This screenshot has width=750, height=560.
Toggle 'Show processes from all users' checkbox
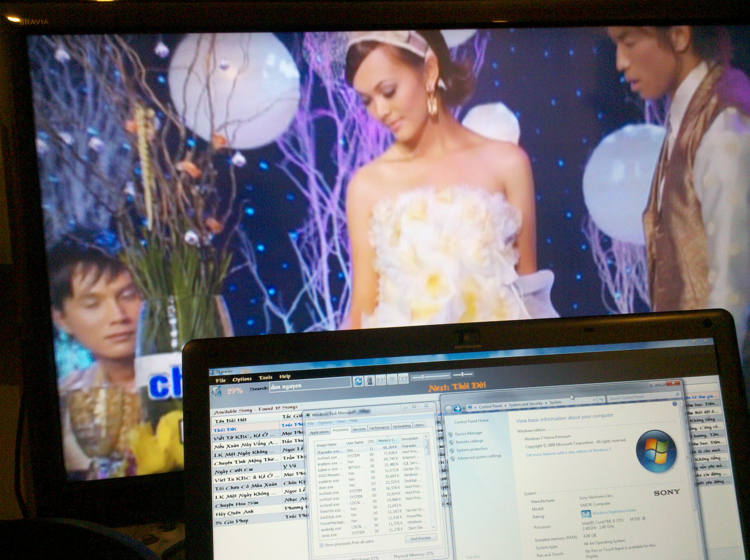point(321,545)
